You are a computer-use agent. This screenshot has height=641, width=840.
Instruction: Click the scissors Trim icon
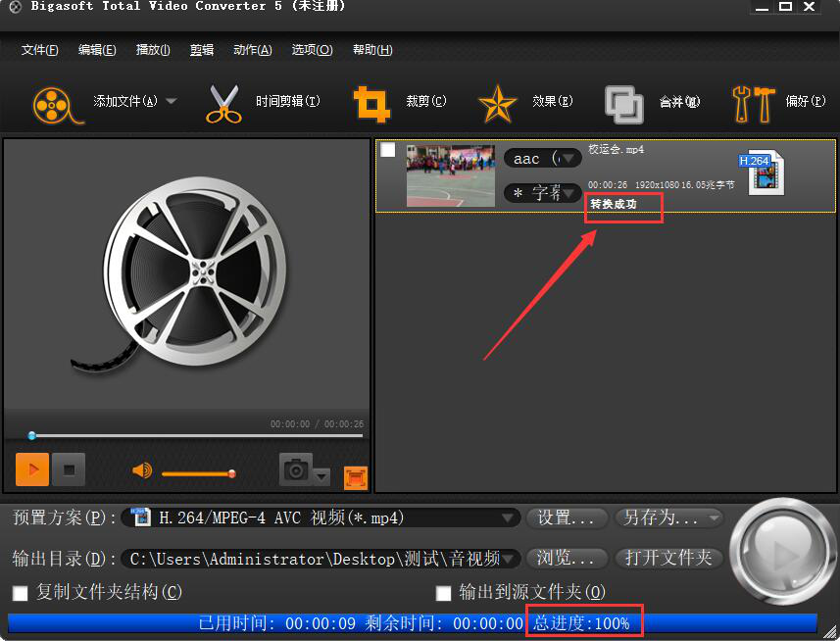(x=223, y=103)
